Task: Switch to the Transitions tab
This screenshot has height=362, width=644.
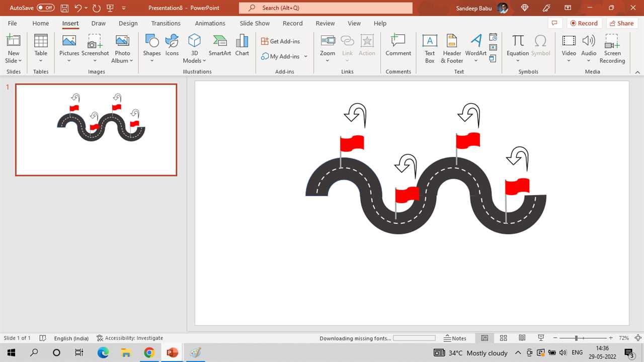Action: pyautogui.click(x=166, y=23)
